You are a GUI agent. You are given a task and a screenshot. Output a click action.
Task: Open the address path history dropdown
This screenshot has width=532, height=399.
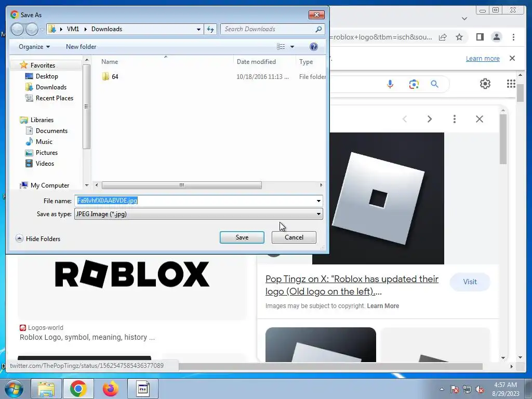point(198,29)
